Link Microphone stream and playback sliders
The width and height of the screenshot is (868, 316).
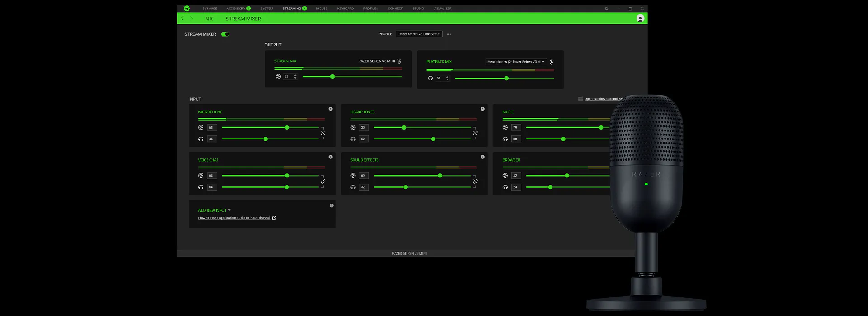[x=323, y=133]
